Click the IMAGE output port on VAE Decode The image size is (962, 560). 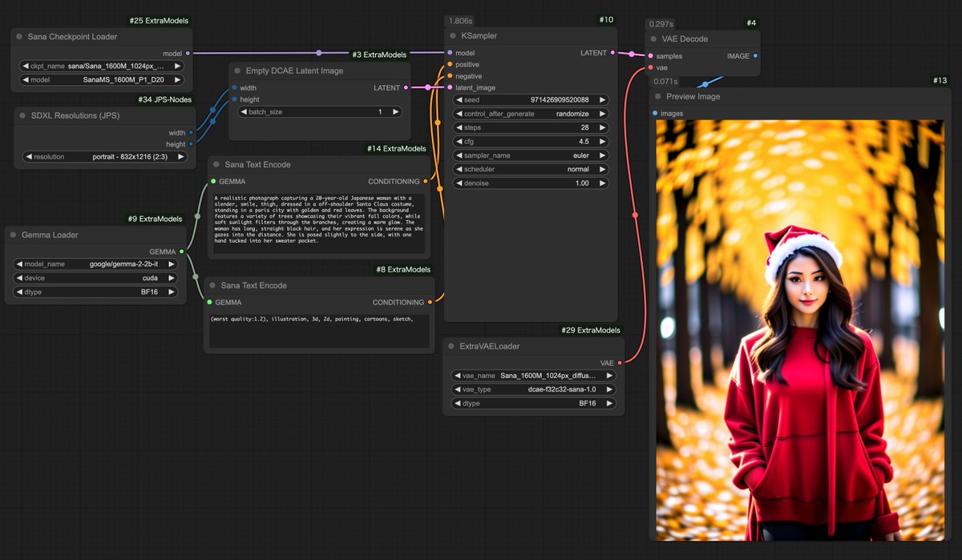click(x=755, y=56)
